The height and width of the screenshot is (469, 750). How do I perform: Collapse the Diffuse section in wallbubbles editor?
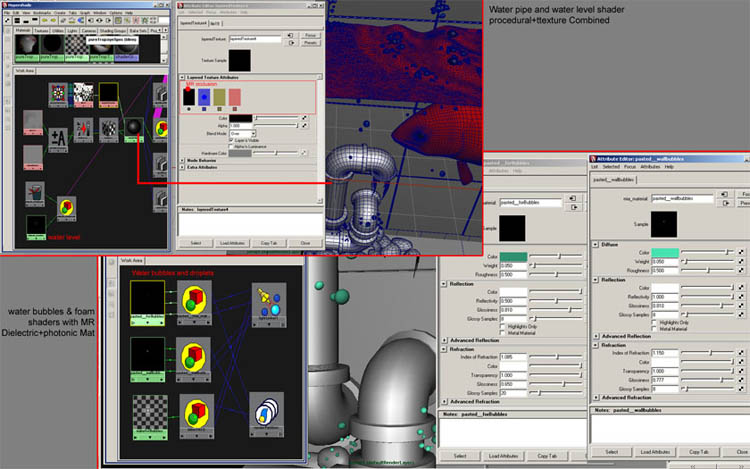pos(596,244)
